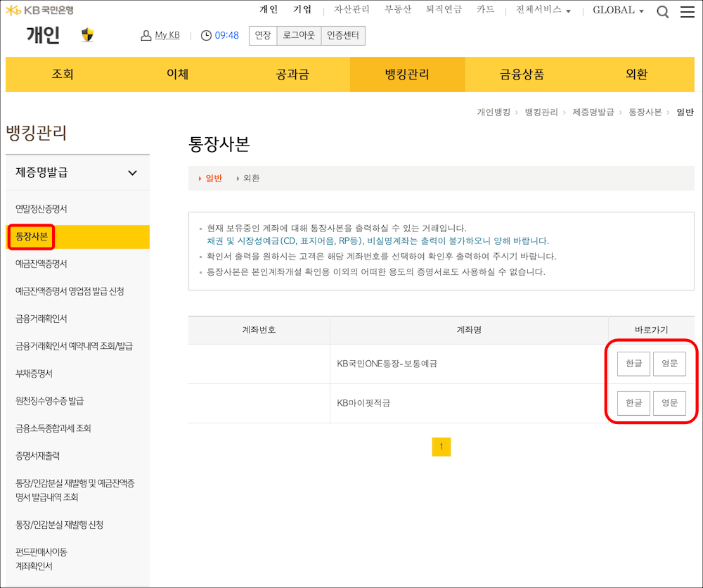Click the 계좌명 column header

coord(469,330)
